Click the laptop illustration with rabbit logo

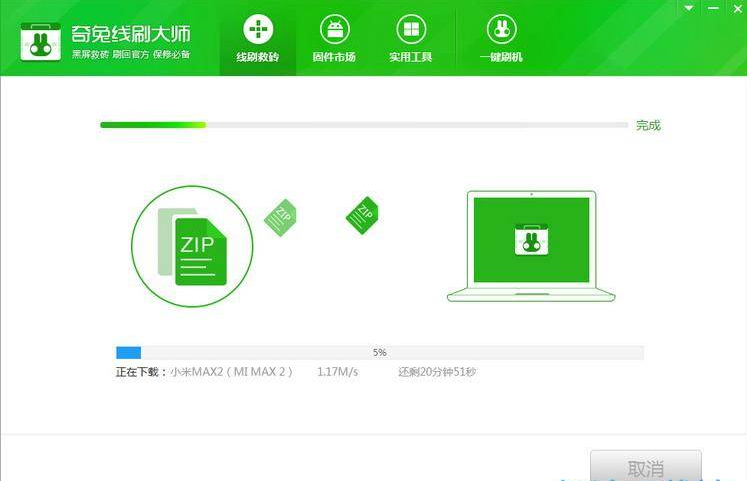531,246
